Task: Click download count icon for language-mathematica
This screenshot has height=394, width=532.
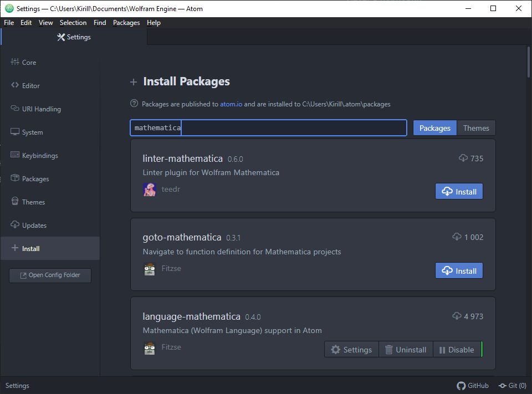Action: pyautogui.click(x=457, y=316)
